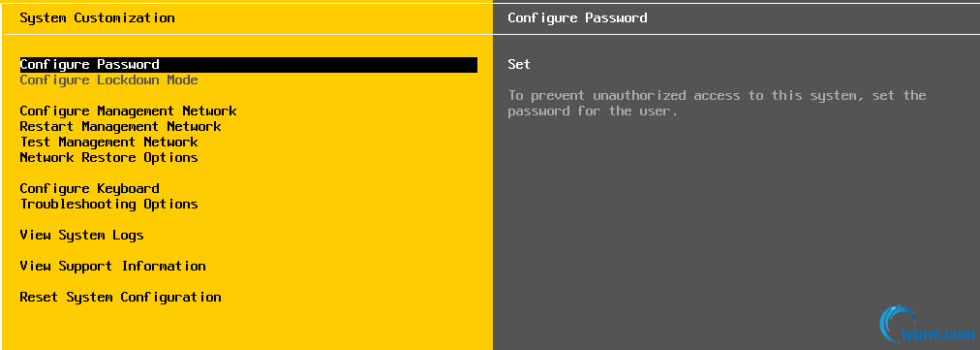Select the highlighted Configure Password entry
Image resolution: width=980 pixels, height=350 pixels.
[248, 65]
